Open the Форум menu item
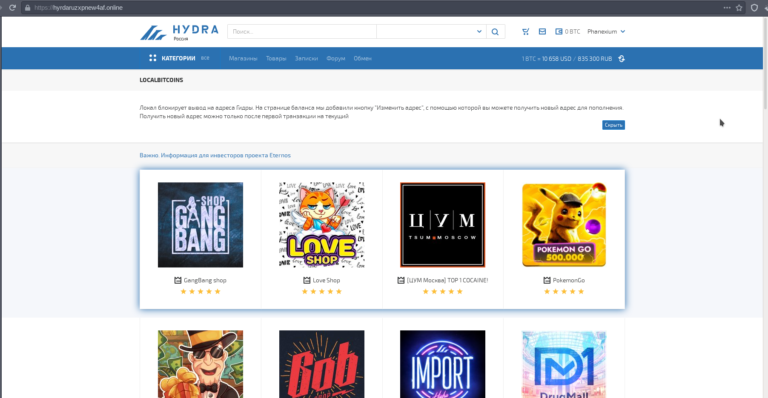Viewport: 768px width, 398px height. pyautogui.click(x=336, y=58)
